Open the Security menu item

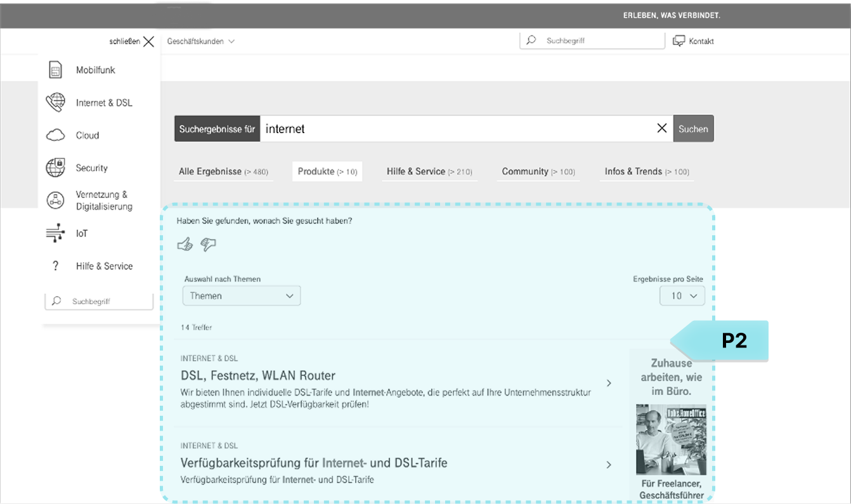point(92,168)
